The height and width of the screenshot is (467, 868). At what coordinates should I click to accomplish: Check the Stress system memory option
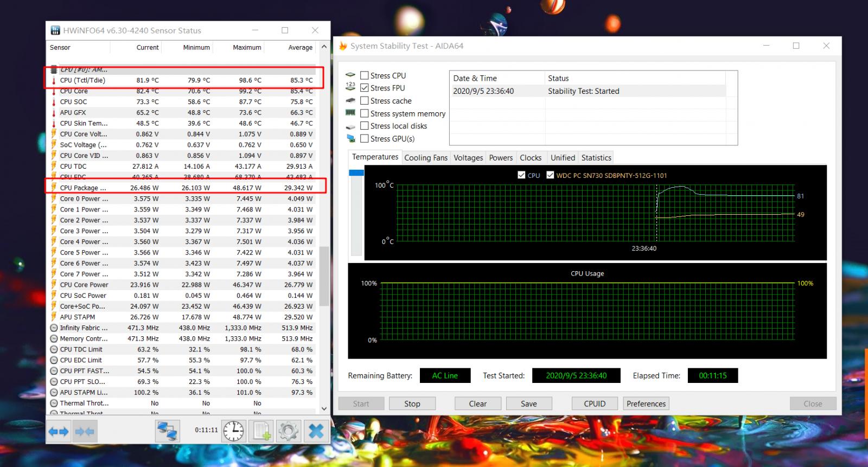tap(365, 113)
